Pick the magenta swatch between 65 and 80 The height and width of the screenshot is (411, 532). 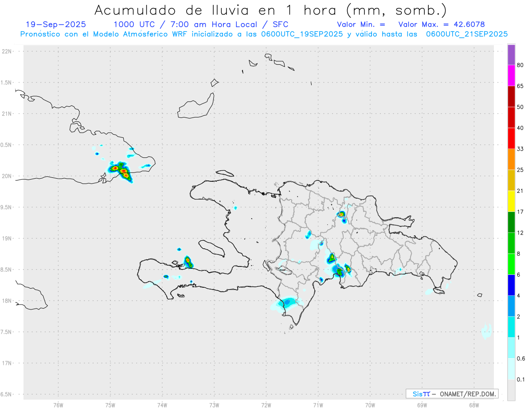pos(511,75)
